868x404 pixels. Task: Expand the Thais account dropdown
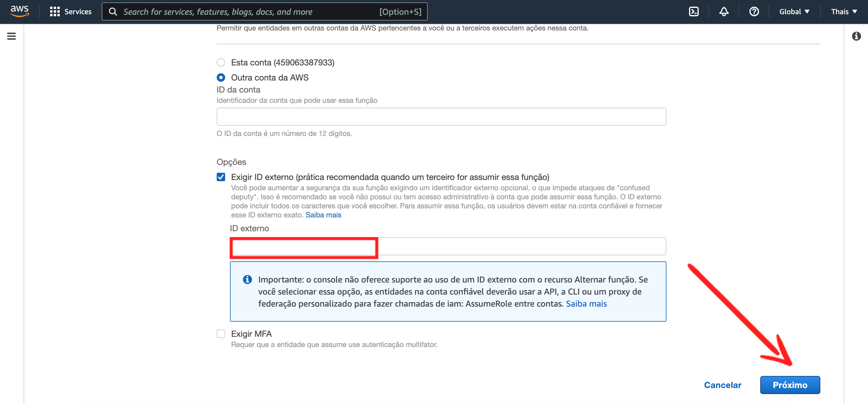pos(843,12)
